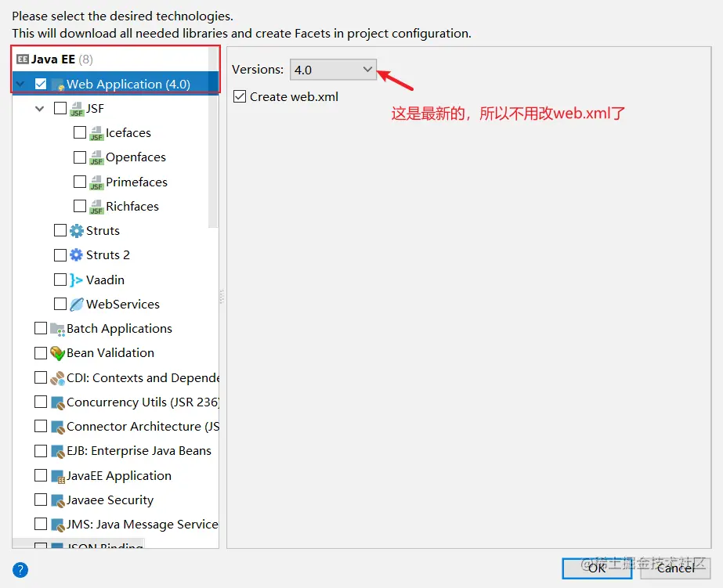Image resolution: width=723 pixels, height=588 pixels.
Task: Select the Vaadin row label
Action: pyautogui.click(x=105, y=280)
